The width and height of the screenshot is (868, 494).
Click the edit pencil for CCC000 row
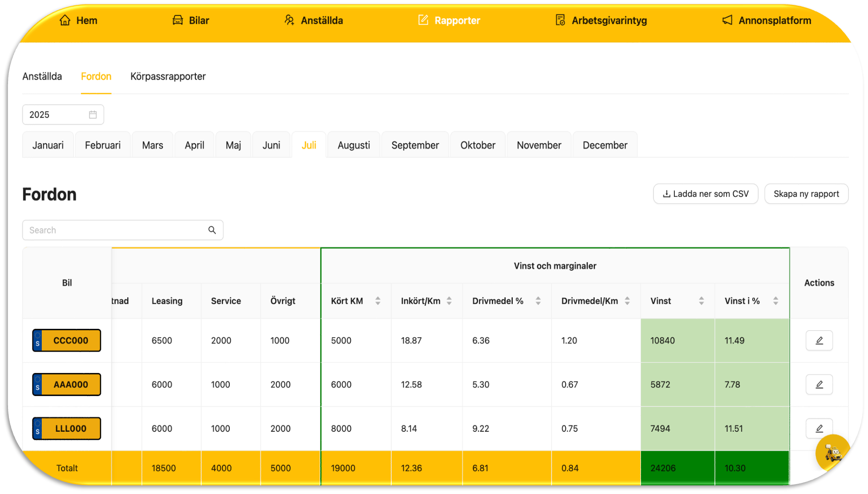coord(819,340)
